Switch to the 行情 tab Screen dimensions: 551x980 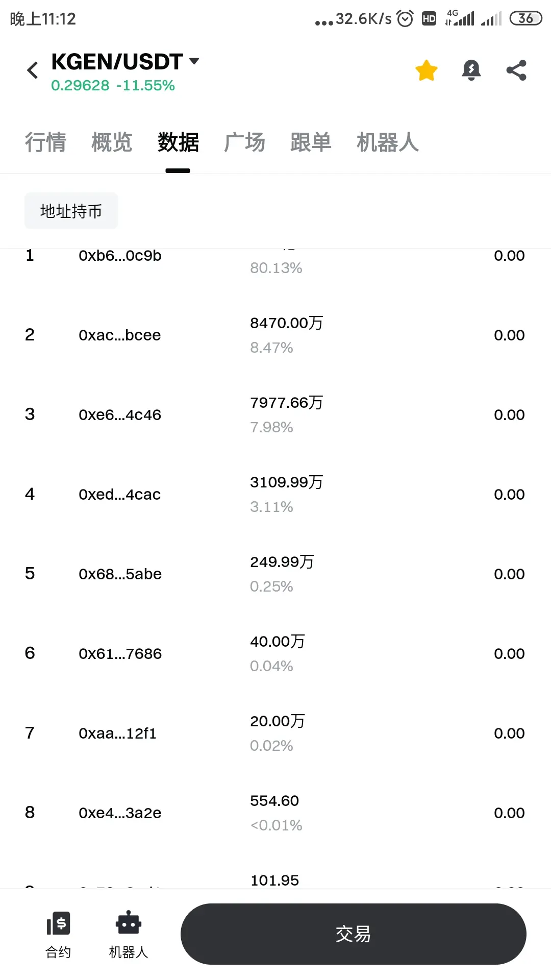[45, 142]
